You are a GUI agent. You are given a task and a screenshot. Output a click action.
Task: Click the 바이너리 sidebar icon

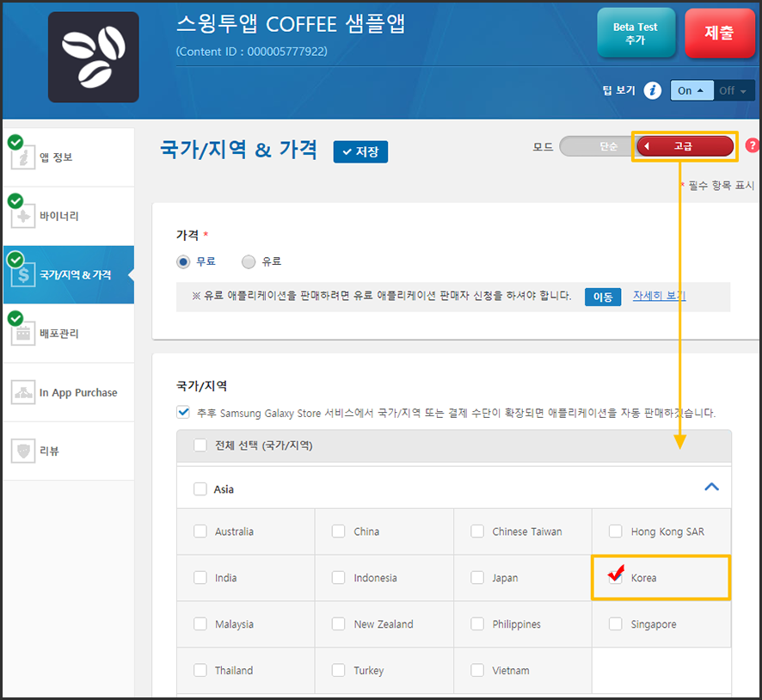click(x=23, y=216)
